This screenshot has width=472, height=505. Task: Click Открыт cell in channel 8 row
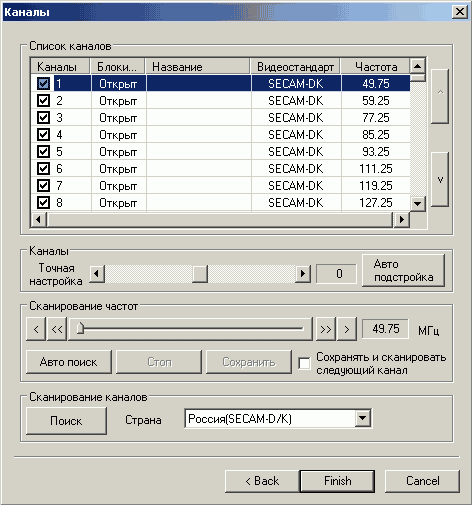point(118,202)
